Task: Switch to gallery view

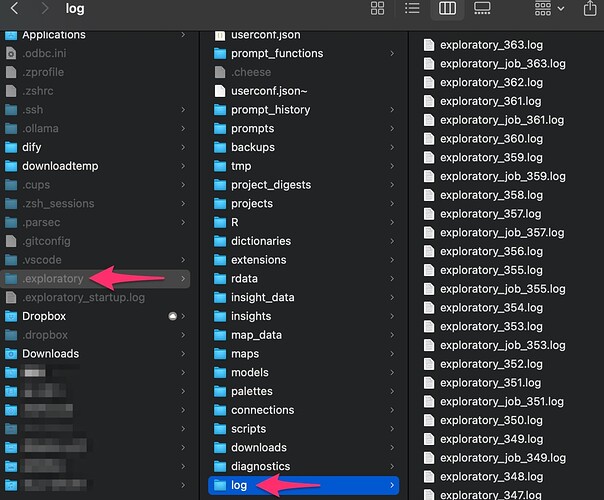Action: [x=482, y=9]
